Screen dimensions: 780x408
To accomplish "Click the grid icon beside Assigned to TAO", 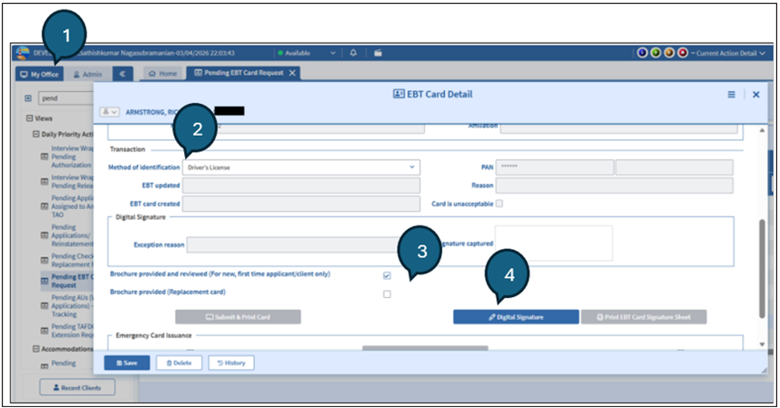I will [x=44, y=206].
